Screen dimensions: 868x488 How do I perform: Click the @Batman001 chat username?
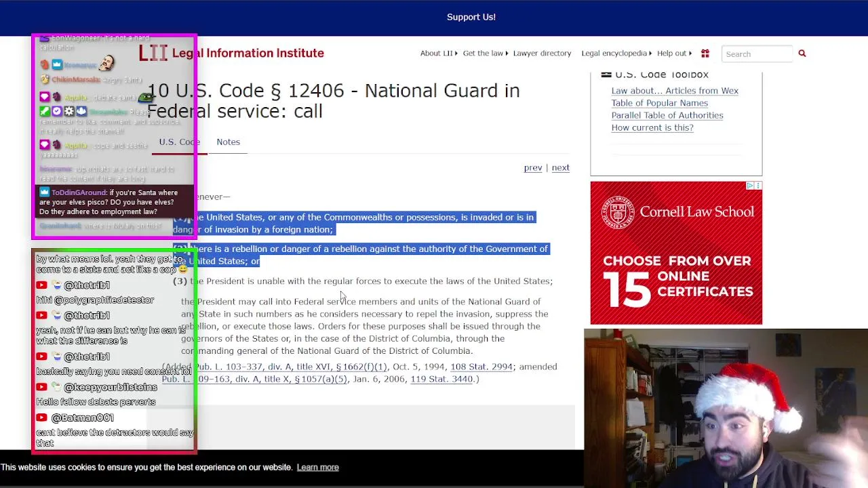[x=83, y=418]
